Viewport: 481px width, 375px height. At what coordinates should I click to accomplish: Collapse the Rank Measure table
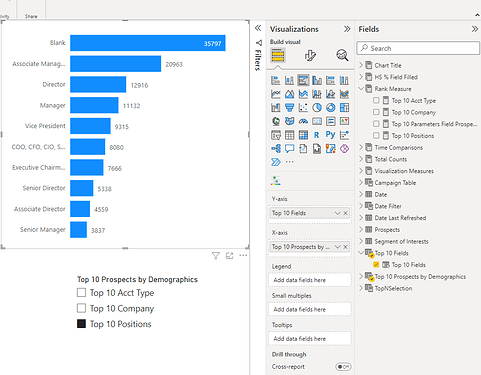(361, 89)
